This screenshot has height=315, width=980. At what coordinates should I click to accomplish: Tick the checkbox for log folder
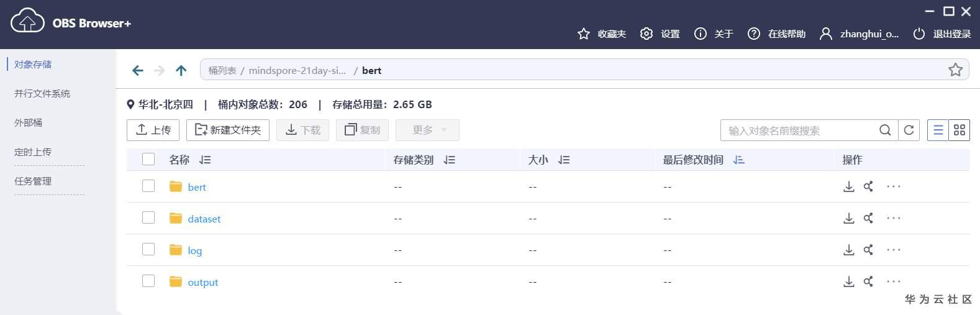(x=148, y=249)
